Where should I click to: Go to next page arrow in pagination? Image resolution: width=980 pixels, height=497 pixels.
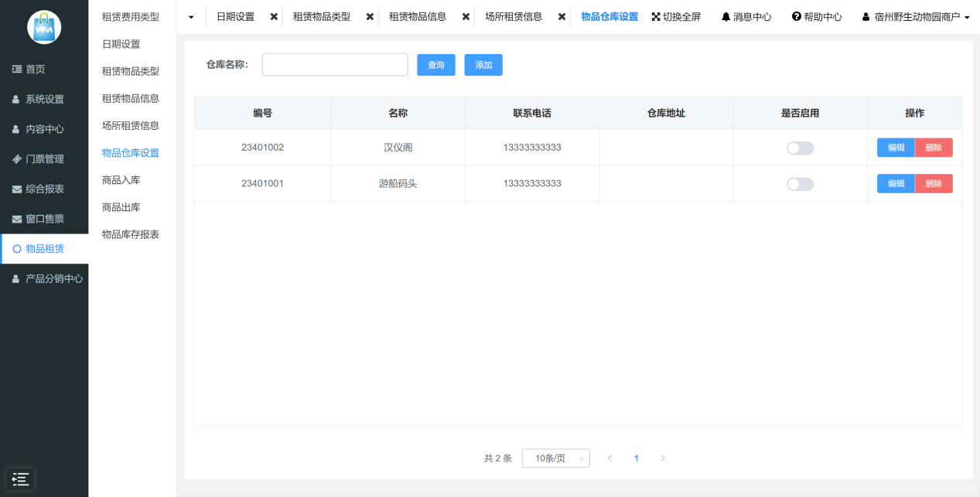(x=662, y=458)
